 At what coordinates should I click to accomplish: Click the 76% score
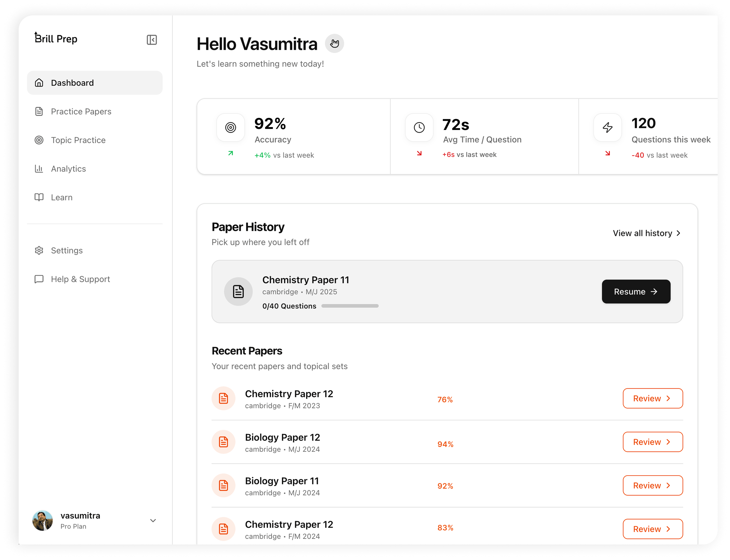445,399
